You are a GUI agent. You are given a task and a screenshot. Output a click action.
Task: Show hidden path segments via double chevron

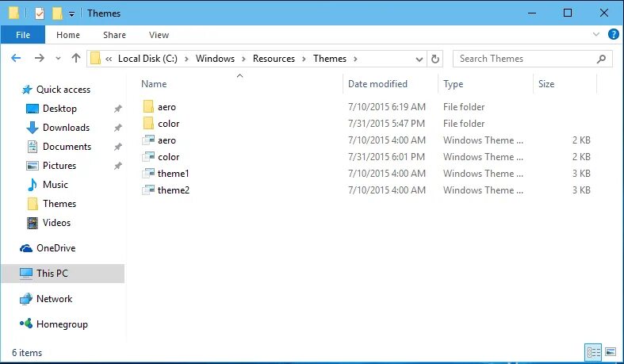(x=109, y=59)
